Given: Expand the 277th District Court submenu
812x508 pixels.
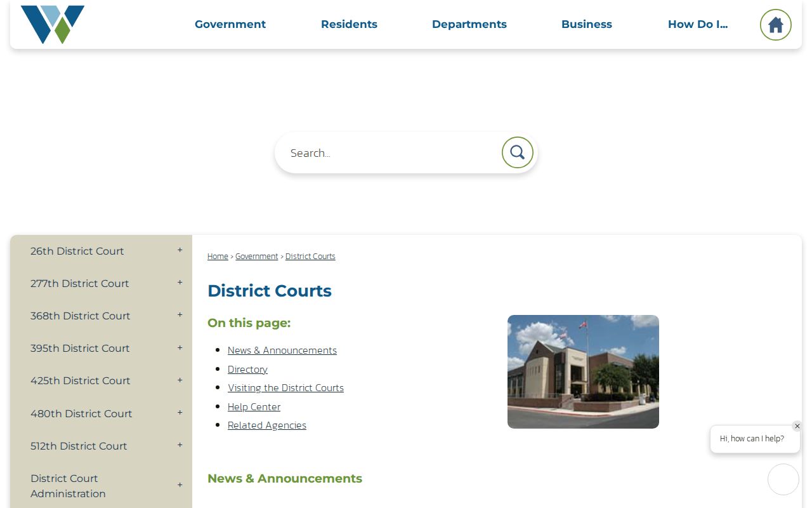Looking at the screenshot, I should coord(180,283).
